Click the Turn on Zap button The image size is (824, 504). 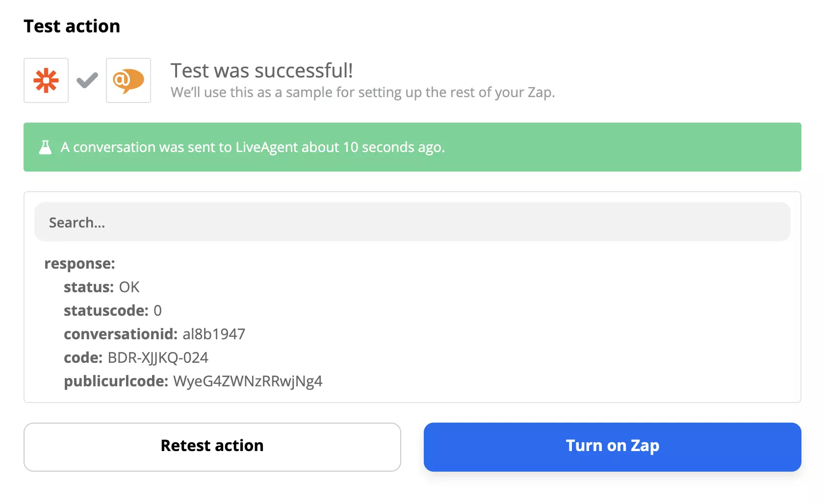[612, 446]
